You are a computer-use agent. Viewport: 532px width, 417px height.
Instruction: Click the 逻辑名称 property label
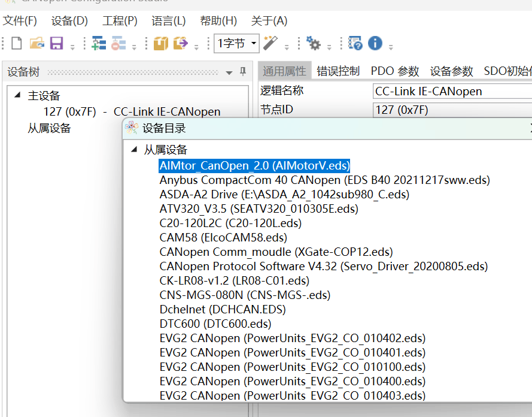click(282, 90)
